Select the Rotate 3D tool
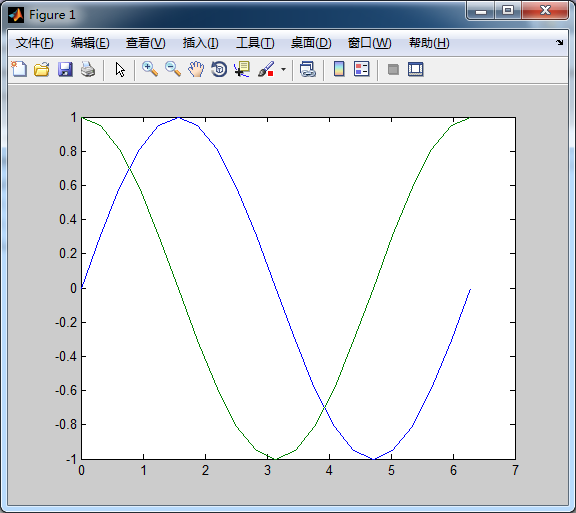The height and width of the screenshot is (513, 576). coord(219,69)
